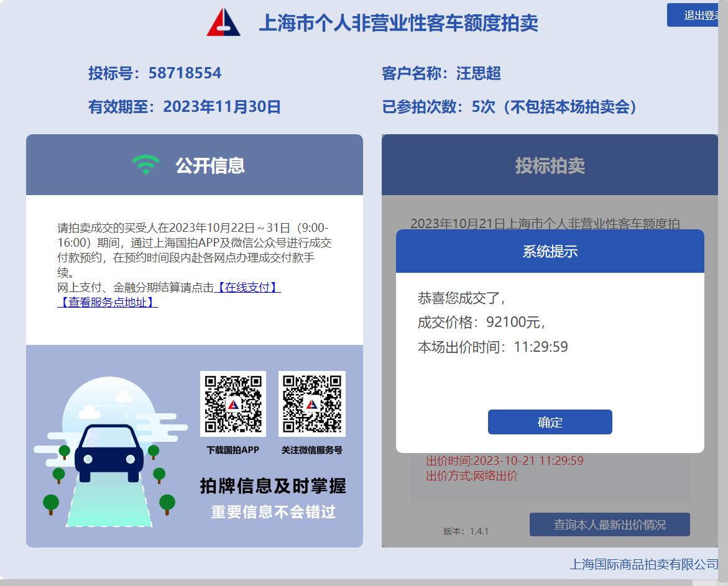Click the 上海市个人非营业性客车额度拍卖 page title
The width and height of the screenshot is (728, 586).
pyautogui.click(x=399, y=23)
